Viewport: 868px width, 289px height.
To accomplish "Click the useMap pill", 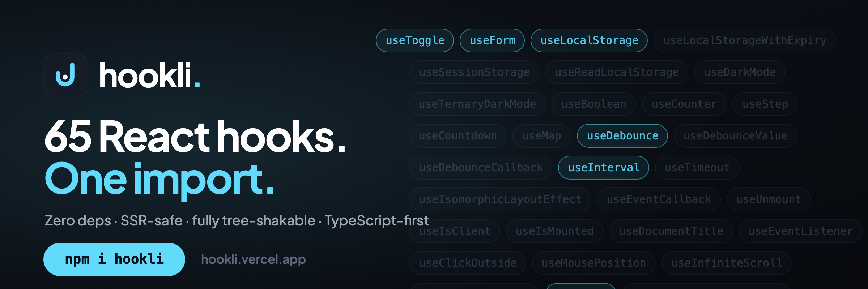I will pos(542,136).
